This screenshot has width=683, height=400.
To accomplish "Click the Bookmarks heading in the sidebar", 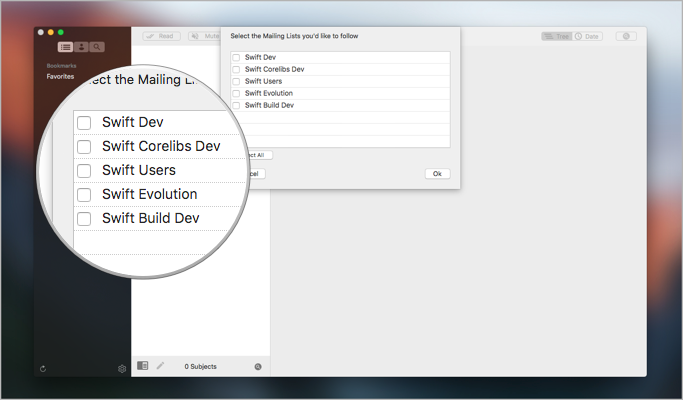I will pyautogui.click(x=61, y=66).
